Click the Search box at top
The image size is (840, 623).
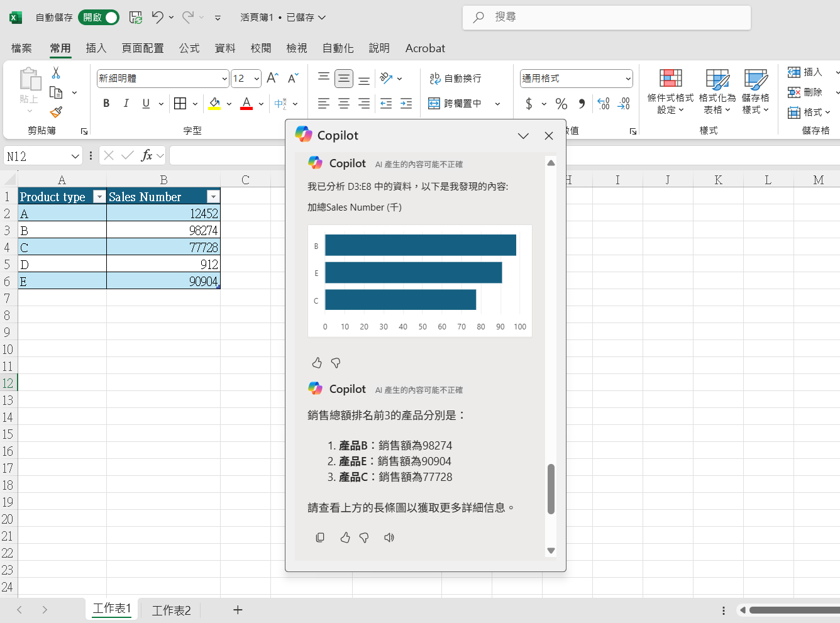point(607,18)
